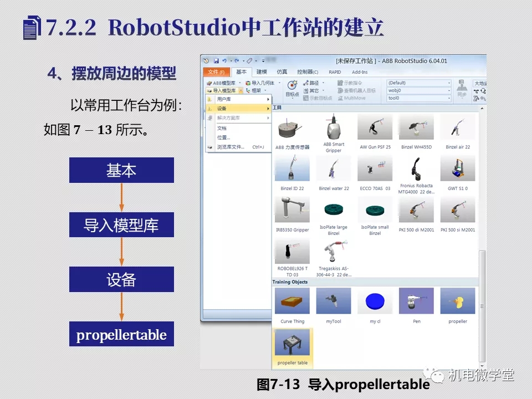
Task: Open the RAPID ribbon tab
Action: 335,72
